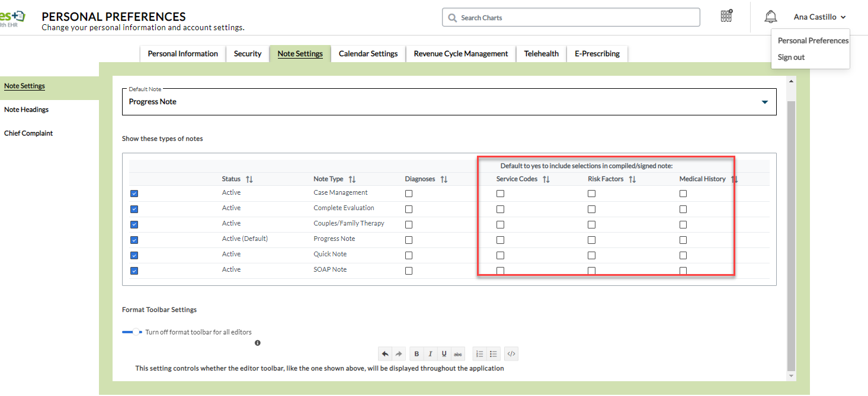The image size is (868, 396).
Task: Switch to the Calendar Settings tab
Action: (368, 54)
